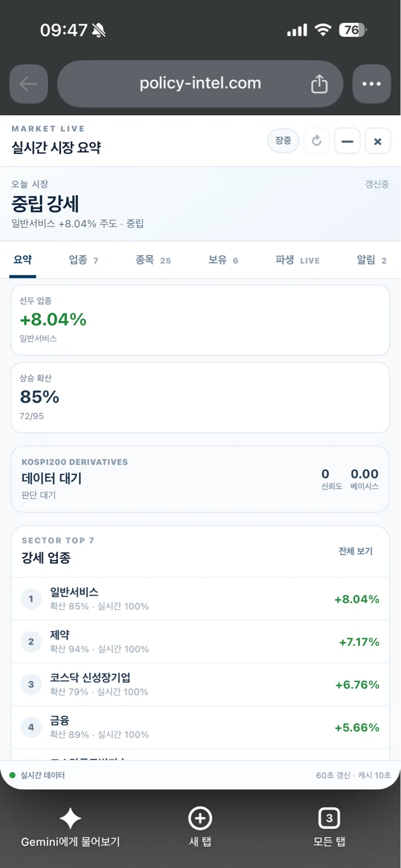Open the 보유 holdings tab
Image resolution: width=401 pixels, height=868 pixels.
(223, 260)
